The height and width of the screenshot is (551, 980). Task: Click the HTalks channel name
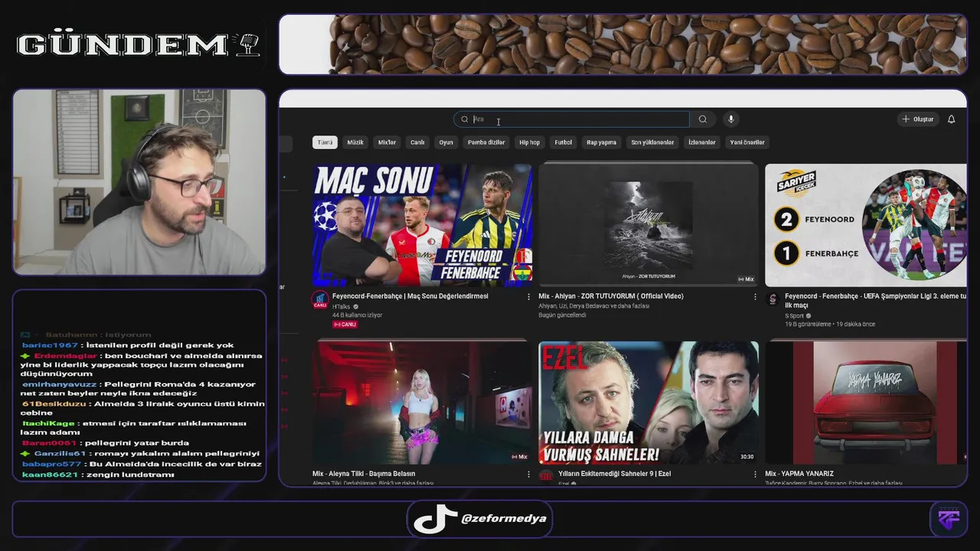tap(341, 306)
